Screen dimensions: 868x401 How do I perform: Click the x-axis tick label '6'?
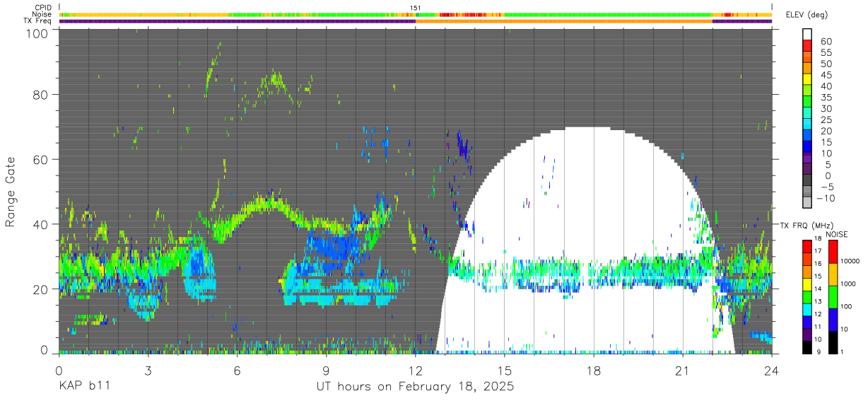[x=237, y=371]
